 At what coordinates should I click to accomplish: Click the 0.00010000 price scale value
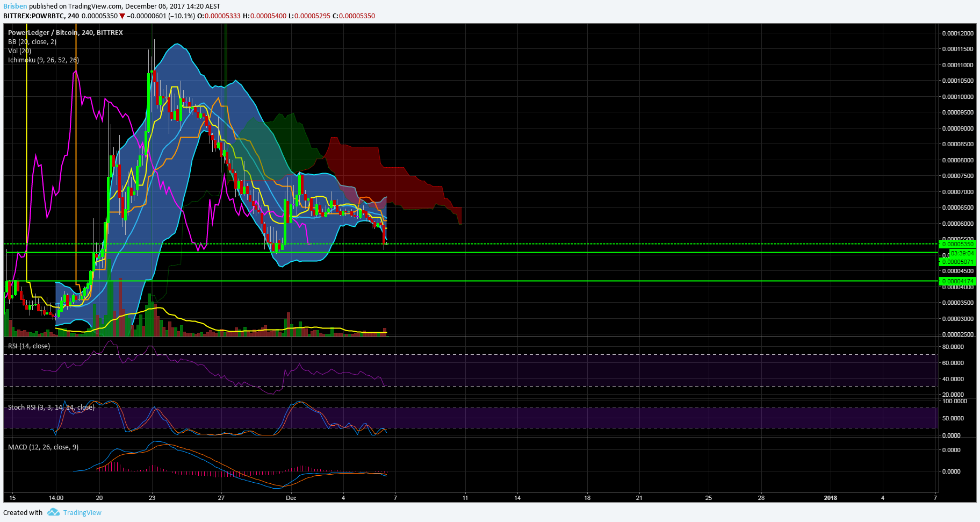pos(958,97)
